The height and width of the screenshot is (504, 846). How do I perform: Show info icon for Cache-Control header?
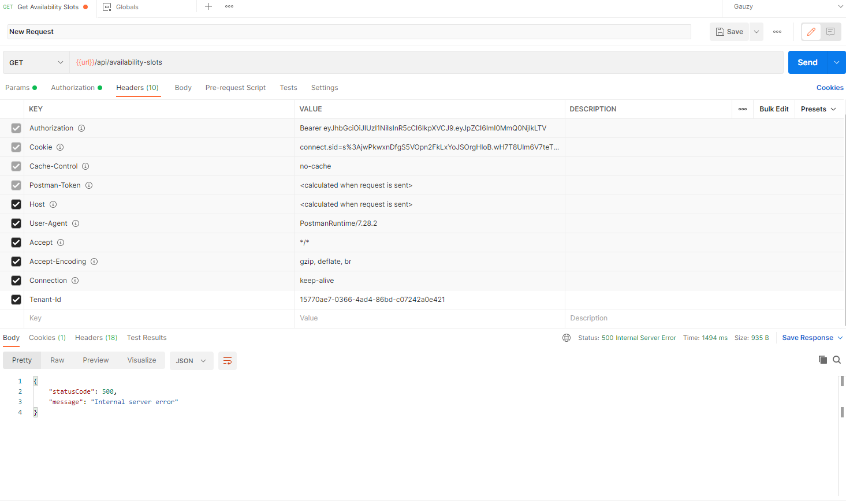tap(85, 166)
